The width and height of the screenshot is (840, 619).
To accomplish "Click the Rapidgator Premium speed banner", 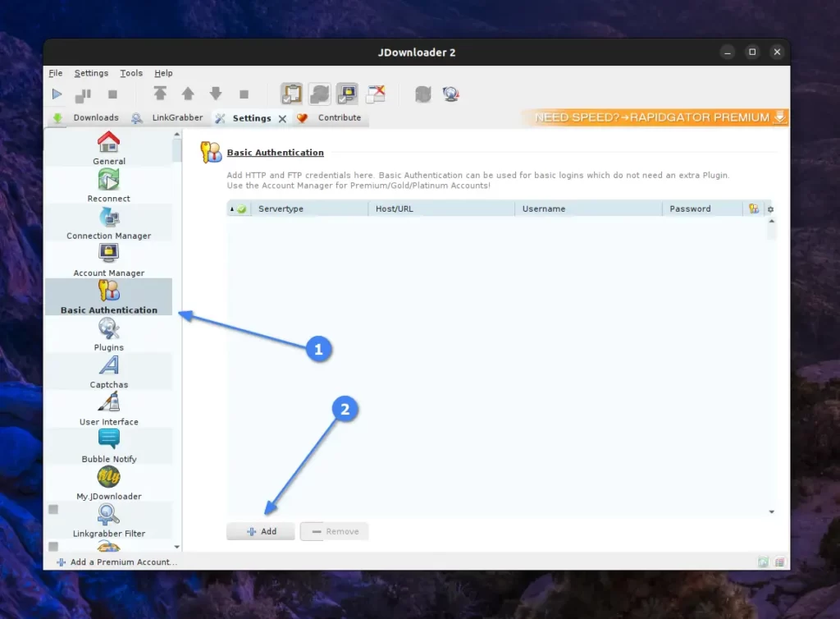I will pos(654,117).
